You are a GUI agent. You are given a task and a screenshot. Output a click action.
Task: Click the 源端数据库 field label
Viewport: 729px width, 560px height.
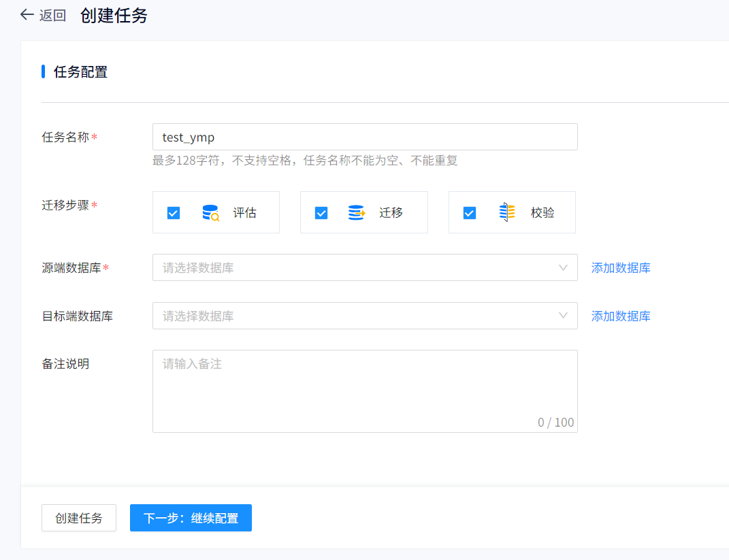(x=71, y=267)
